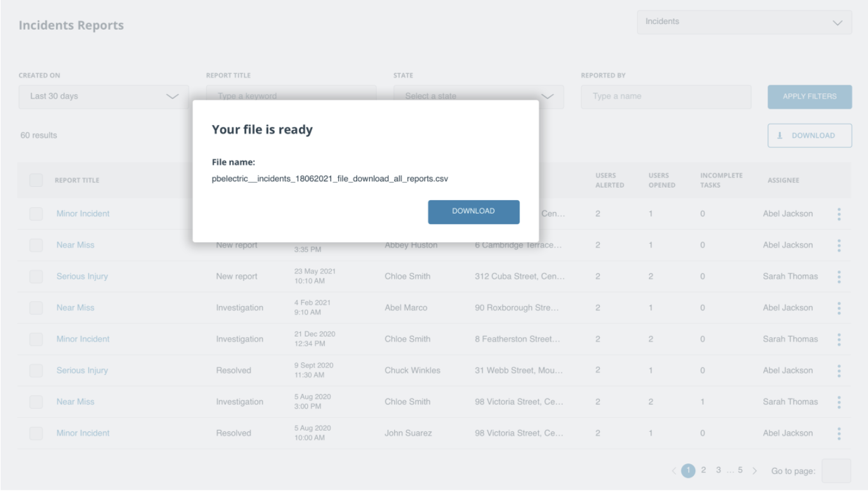Click the Report Title column header
This screenshot has height=495, width=868.
(x=77, y=181)
